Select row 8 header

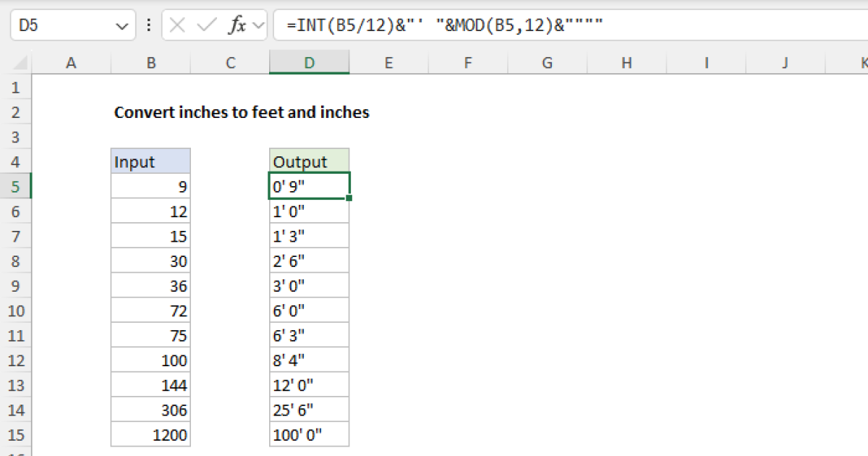click(16, 261)
